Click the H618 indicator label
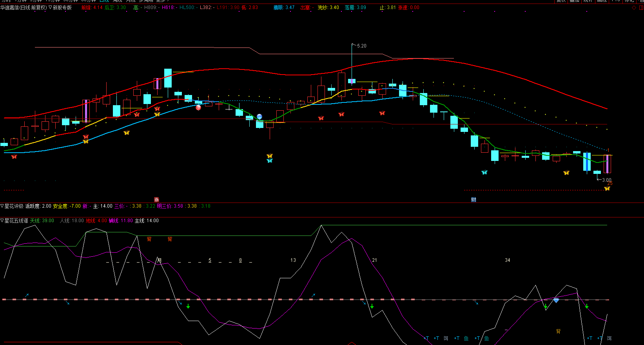This screenshot has height=345, width=644. coord(170,7)
